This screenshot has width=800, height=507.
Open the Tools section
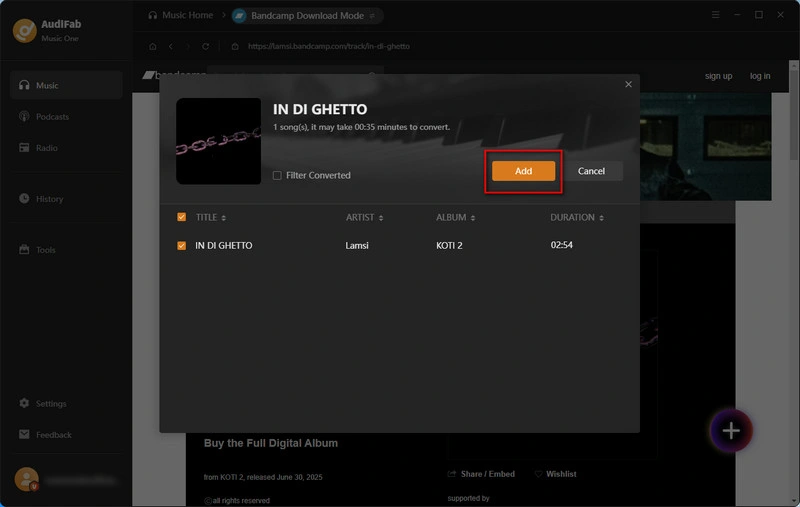(66, 249)
